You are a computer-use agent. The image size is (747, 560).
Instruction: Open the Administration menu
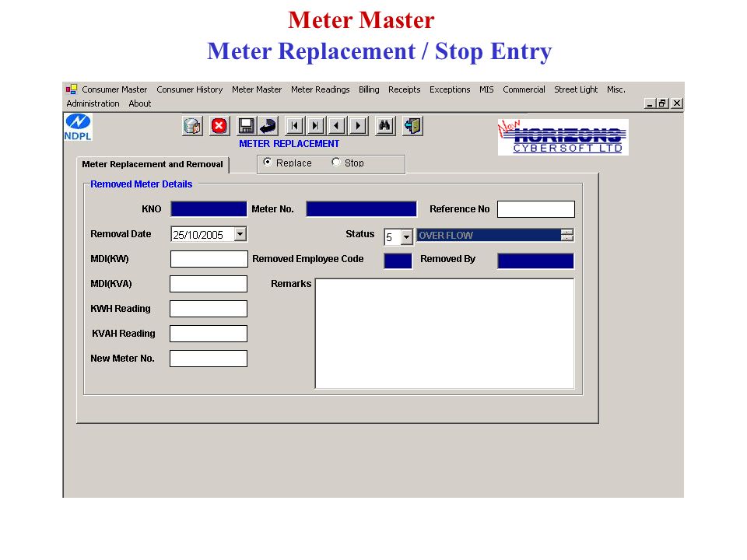93,103
